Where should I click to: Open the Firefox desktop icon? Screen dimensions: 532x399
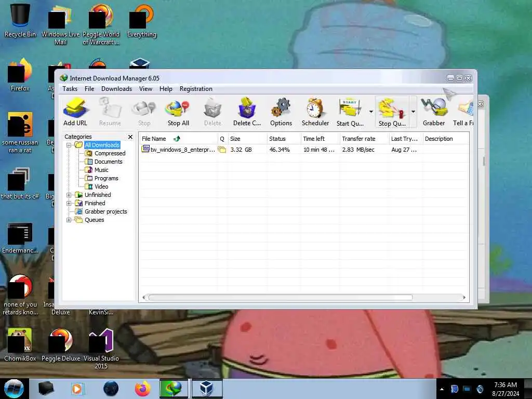tap(20, 75)
